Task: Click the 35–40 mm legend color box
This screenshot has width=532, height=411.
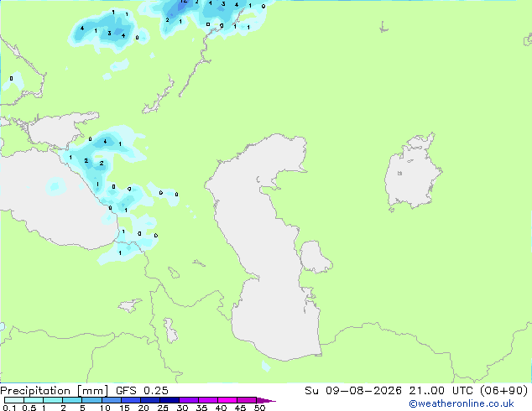Action: click(x=208, y=400)
